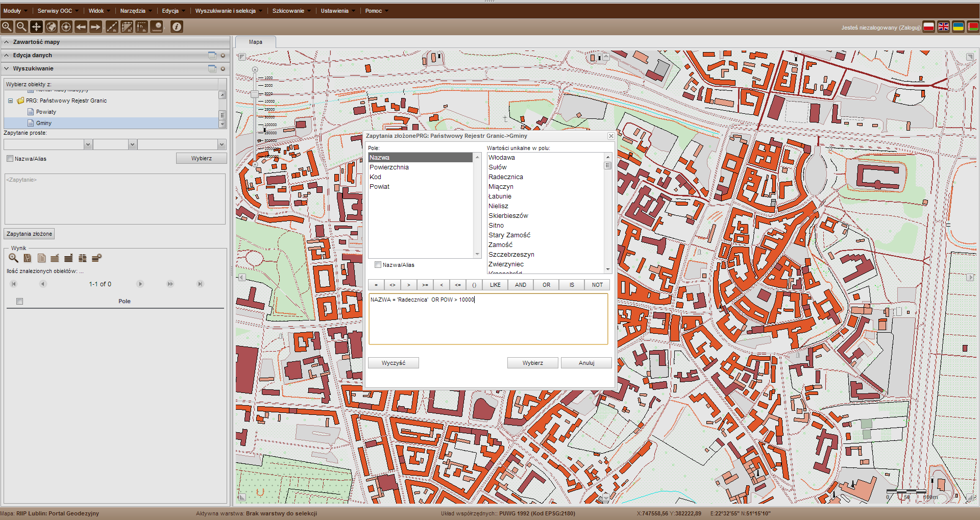
Task: Detach the Wyszukiwanie panel into a window
Action: [x=212, y=68]
